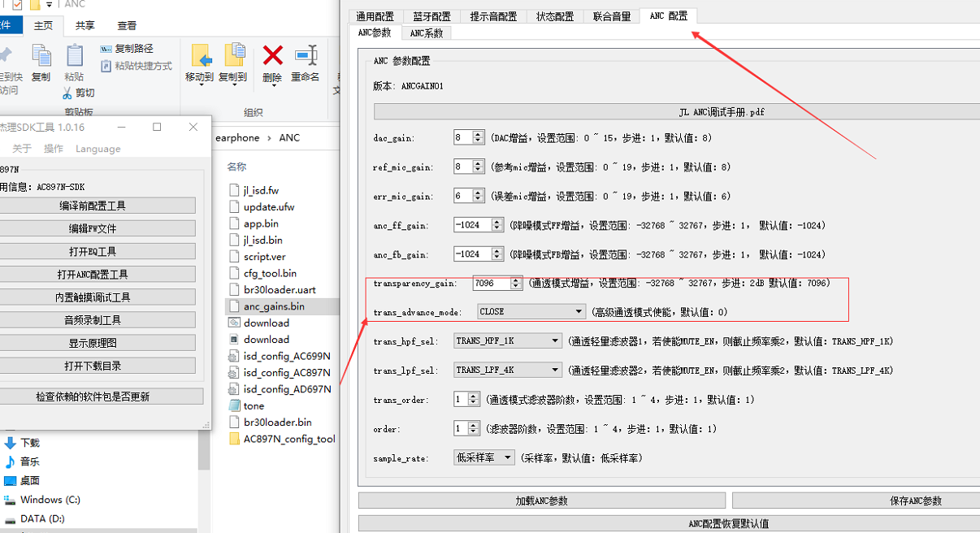Click 复制路径 in the Explorer ribbon
980x533 pixels.
(127, 49)
